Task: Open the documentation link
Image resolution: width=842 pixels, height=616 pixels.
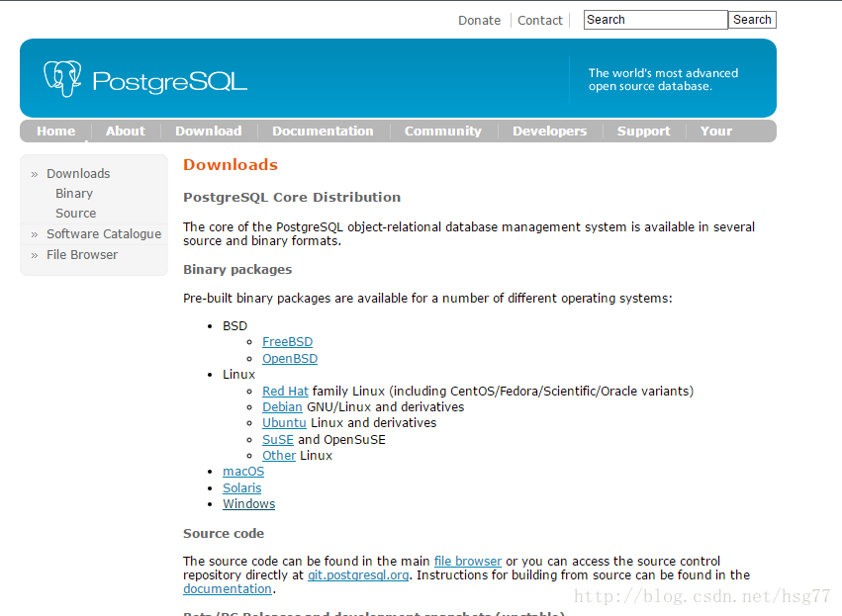Action: [228, 589]
